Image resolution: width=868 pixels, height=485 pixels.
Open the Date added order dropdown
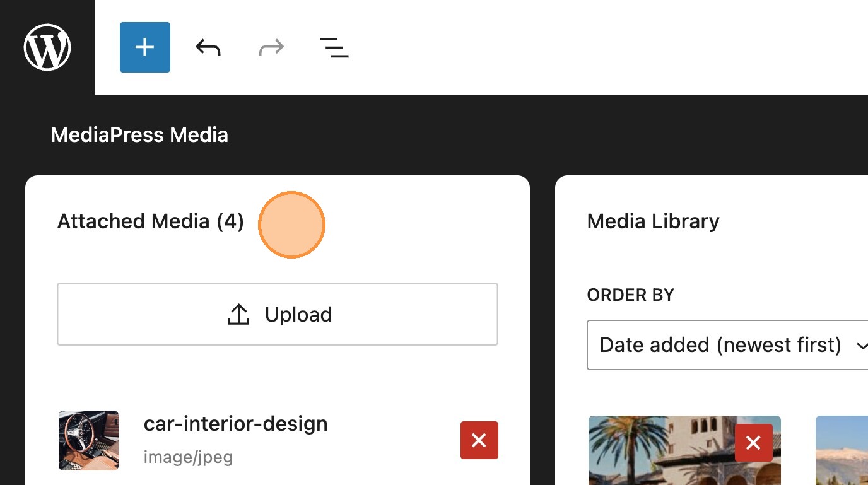coord(720,345)
